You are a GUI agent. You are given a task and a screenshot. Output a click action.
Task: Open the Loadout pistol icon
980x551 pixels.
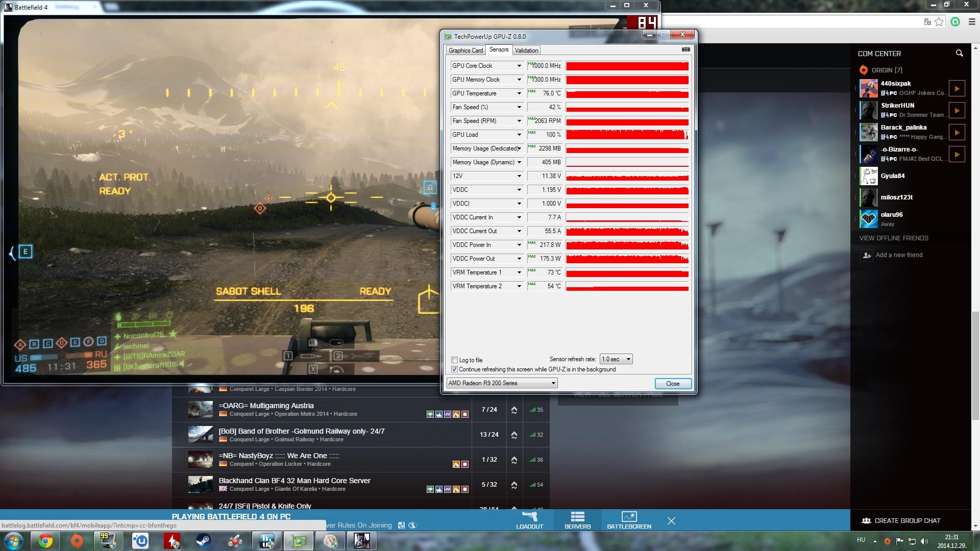point(529,517)
